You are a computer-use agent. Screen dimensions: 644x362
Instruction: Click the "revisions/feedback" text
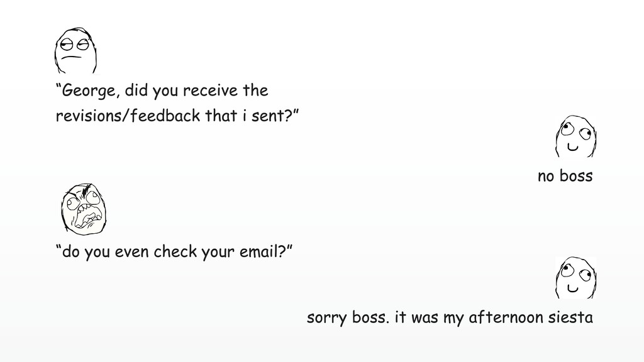pyautogui.click(x=128, y=116)
